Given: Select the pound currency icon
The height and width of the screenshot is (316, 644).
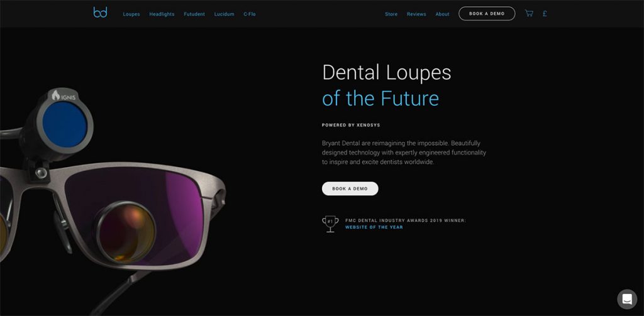Looking at the screenshot, I should coord(545,14).
